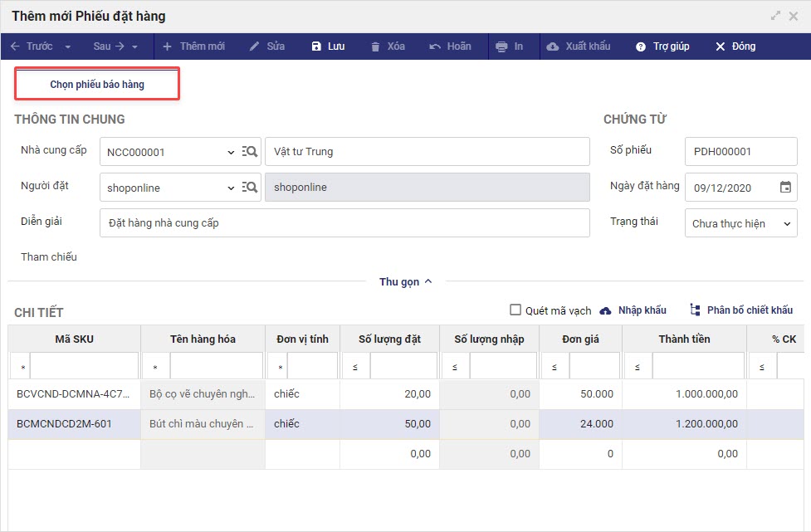Open the Nhà cung cấp code dropdown
Viewport: 811px width, 532px height.
(x=230, y=153)
